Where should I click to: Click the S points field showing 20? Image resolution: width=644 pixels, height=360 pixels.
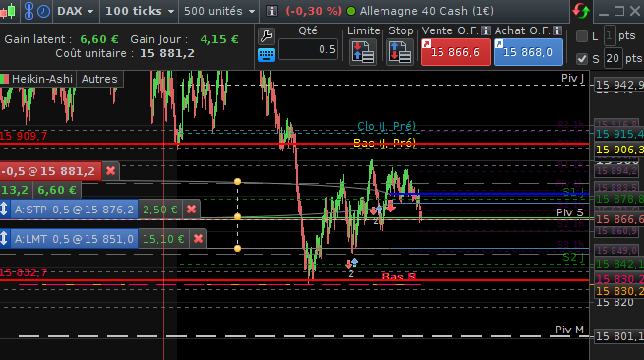pos(613,58)
